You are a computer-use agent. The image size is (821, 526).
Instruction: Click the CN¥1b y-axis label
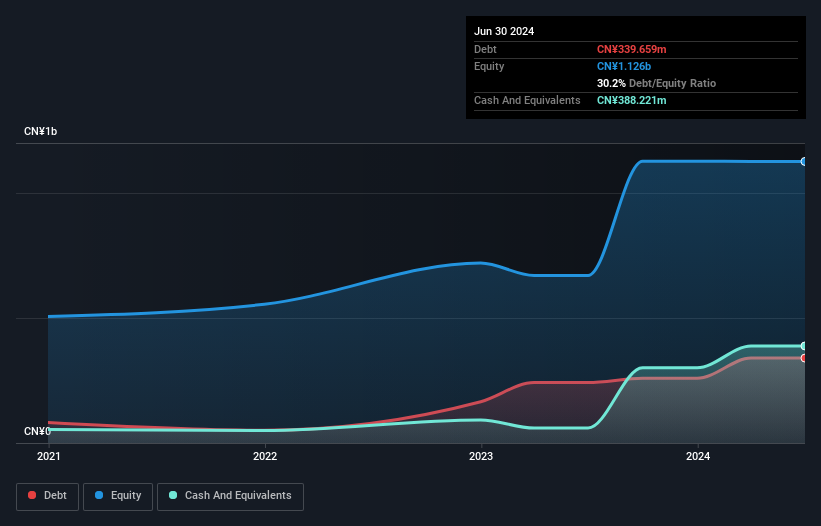(x=40, y=131)
